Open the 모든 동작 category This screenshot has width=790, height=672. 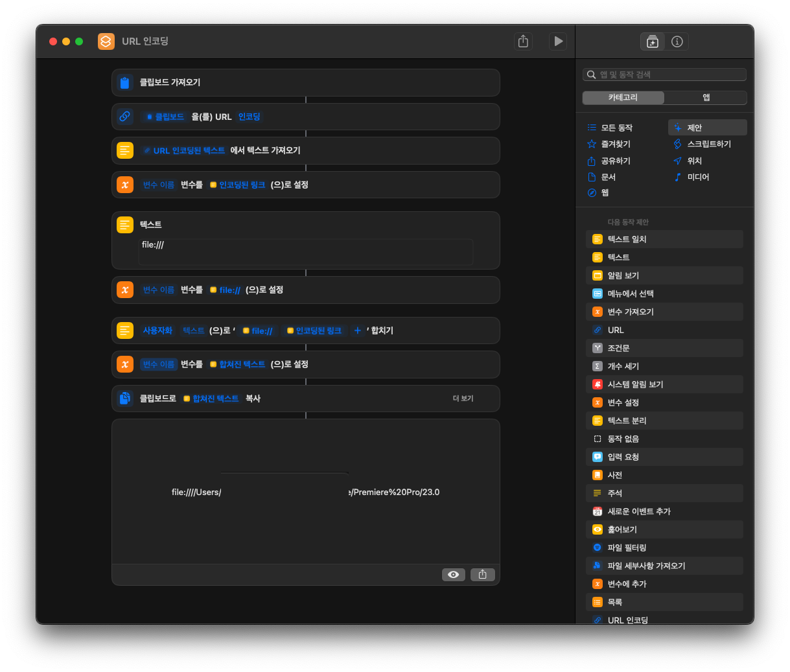[610, 128]
